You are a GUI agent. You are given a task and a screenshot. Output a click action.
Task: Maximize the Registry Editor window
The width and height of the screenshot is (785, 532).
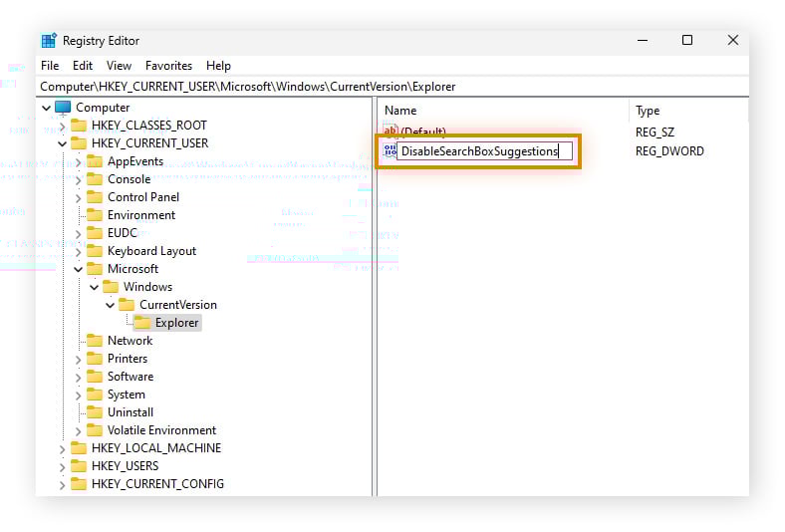tap(687, 40)
